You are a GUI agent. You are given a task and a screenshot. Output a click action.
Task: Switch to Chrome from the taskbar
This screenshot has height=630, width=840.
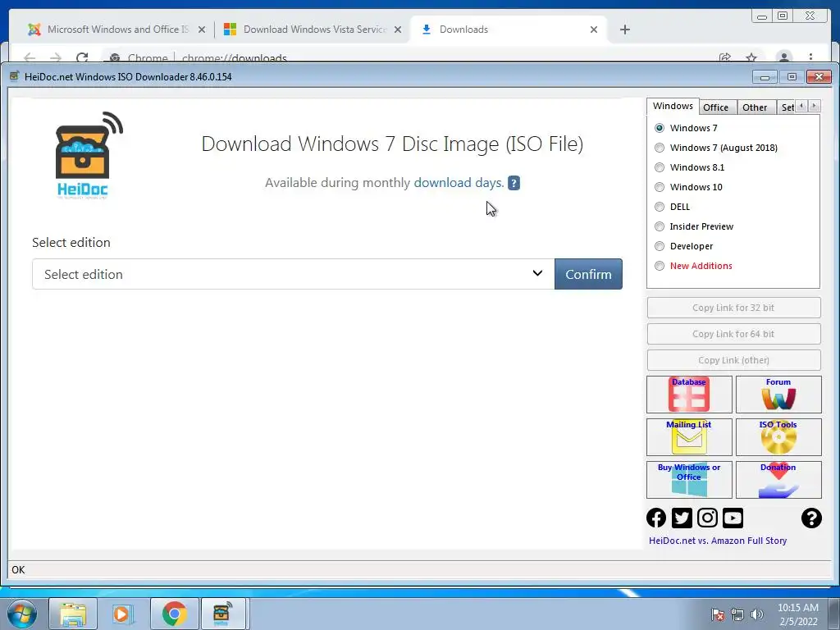pyautogui.click(x=174, y=614)
